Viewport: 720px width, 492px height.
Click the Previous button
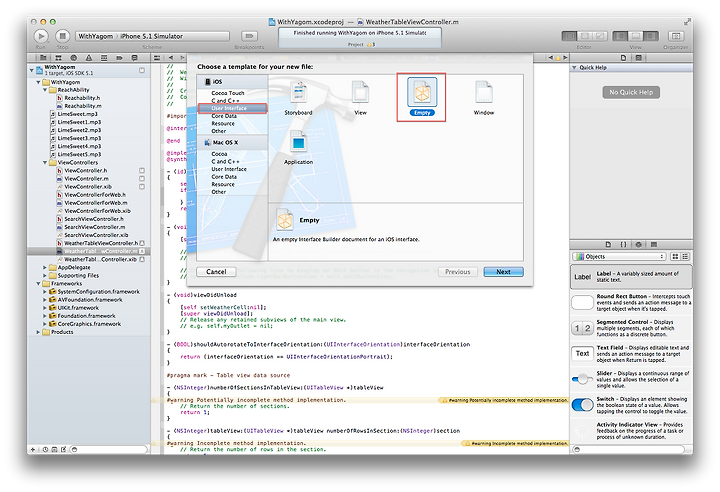pos(457,272)
